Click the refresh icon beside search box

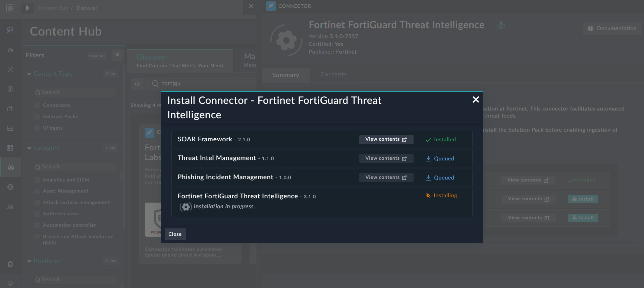[137, 84]
